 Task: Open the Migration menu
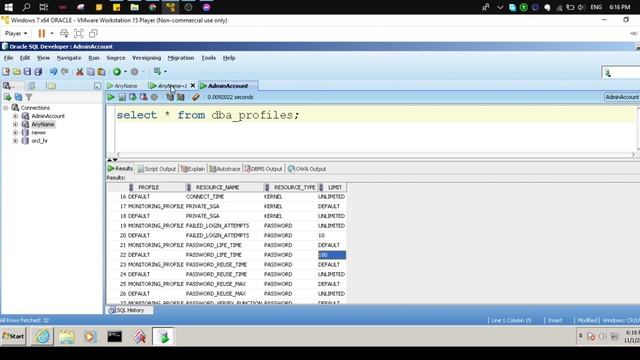pyautogui.click(x=181, y=58)
